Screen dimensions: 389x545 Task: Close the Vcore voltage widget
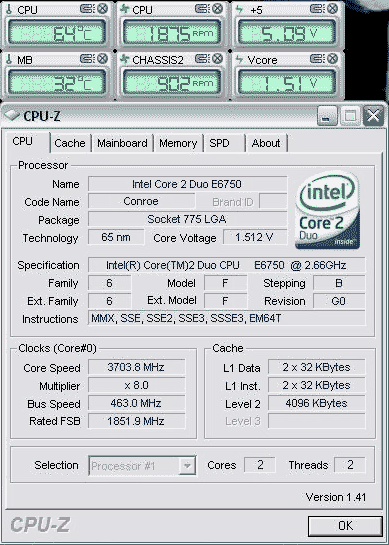[x=333, y=58]
